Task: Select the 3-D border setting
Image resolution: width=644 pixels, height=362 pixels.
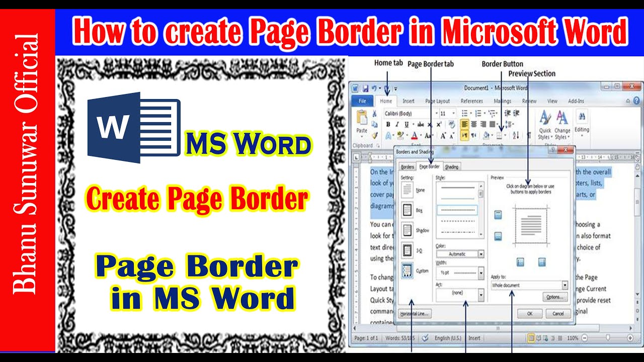Action: coord(408,250)
